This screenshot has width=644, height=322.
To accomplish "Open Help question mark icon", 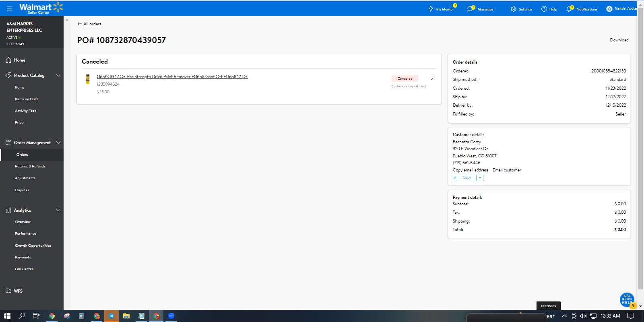I will click(544, 9).
